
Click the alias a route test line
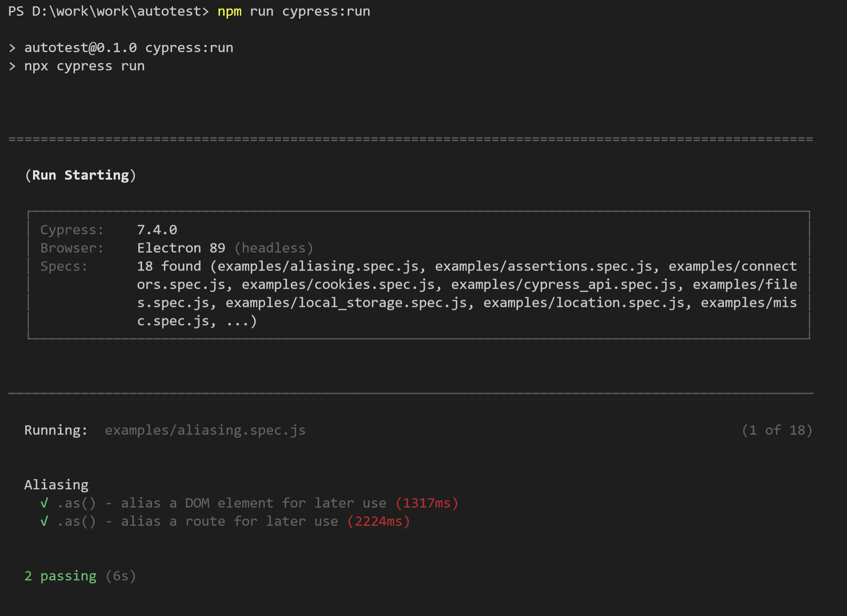(x=197, y=521)
